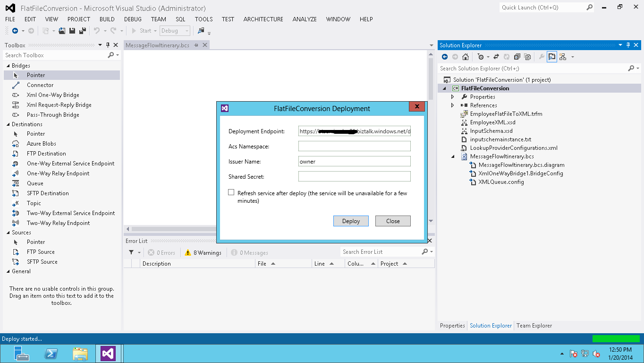Screen dimensions: 644x363
Task: Collapse the Bridges toolbox group
Action: (8, 66)
